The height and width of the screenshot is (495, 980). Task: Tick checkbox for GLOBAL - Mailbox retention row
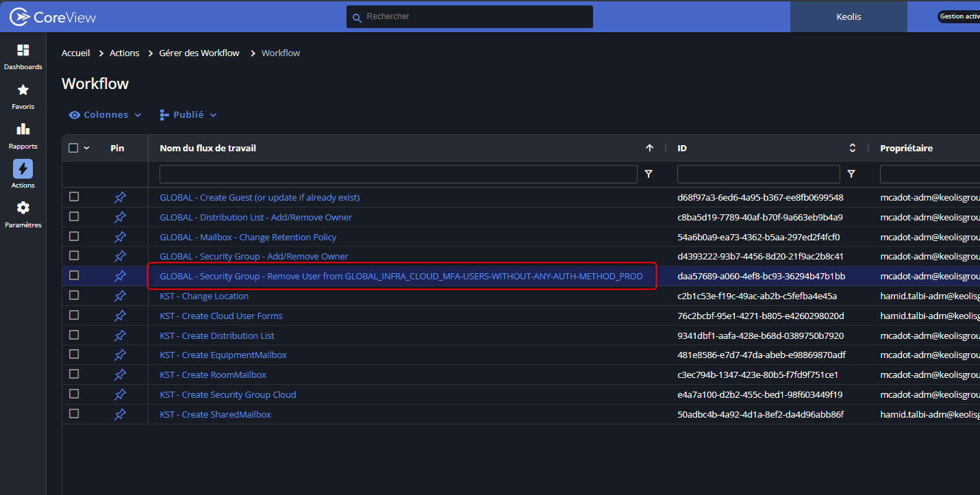[74, 236]
